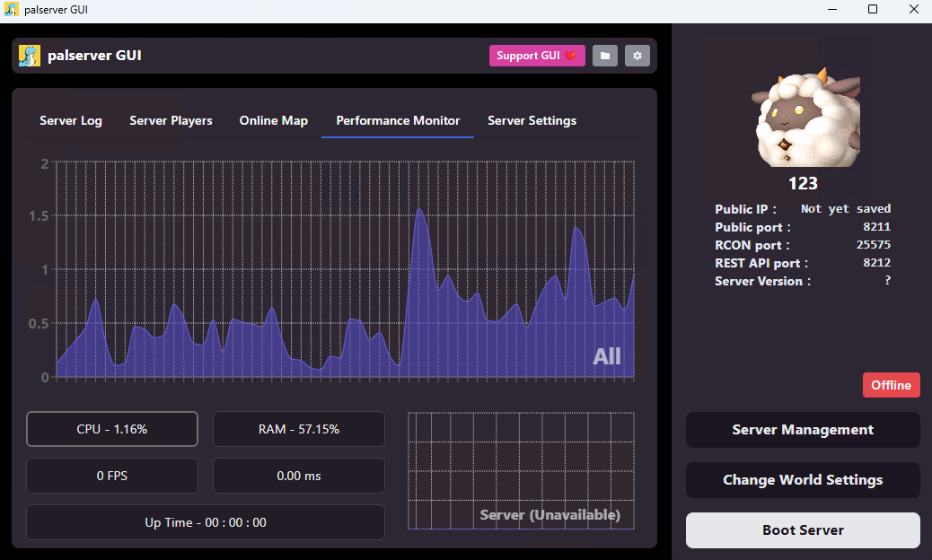Click the palserver GUI logo icon

click(29, 56)
